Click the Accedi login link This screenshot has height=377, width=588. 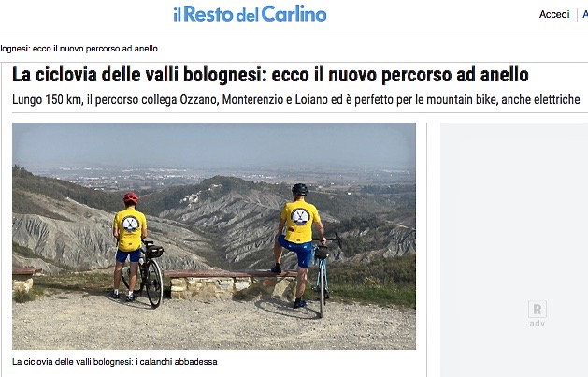click(x=554, y=14)
